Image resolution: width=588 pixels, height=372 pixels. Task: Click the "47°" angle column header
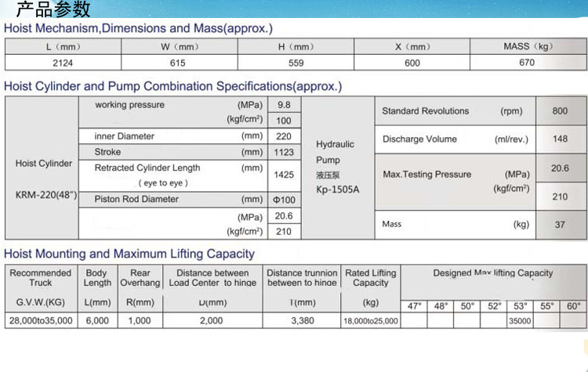pyautogui.click(x=415, y=306)
